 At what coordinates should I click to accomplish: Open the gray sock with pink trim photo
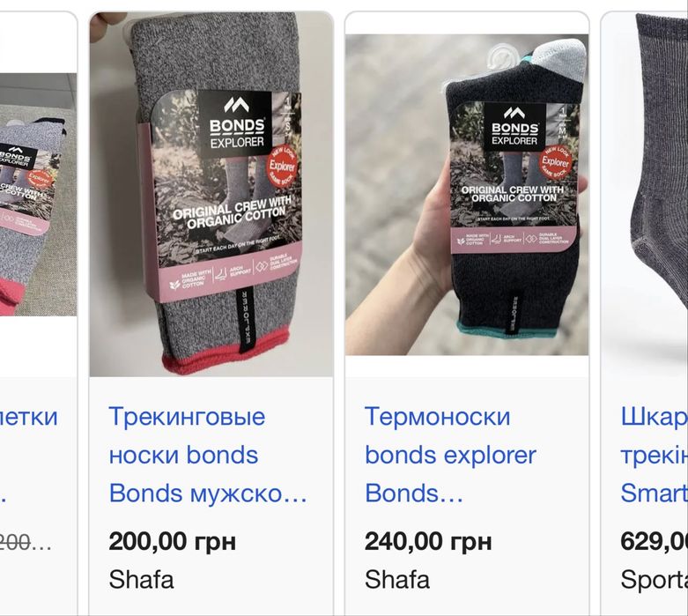[211, 194]
